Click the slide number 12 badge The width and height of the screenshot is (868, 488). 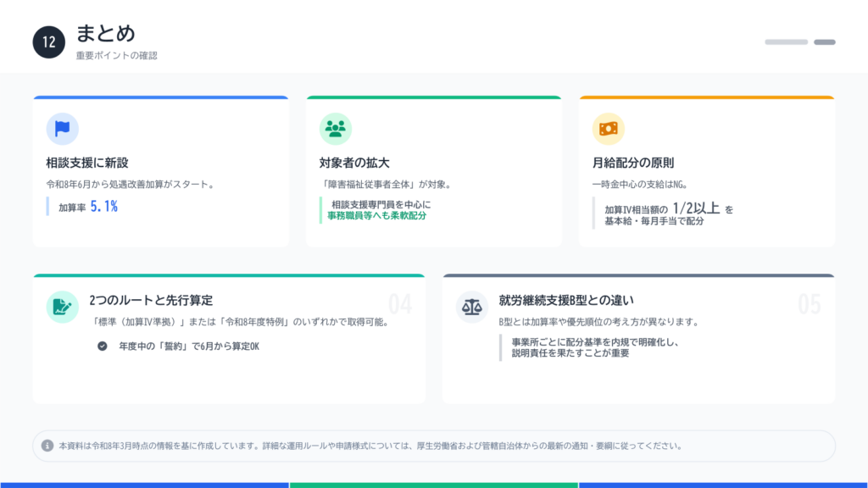coord(49,42)
